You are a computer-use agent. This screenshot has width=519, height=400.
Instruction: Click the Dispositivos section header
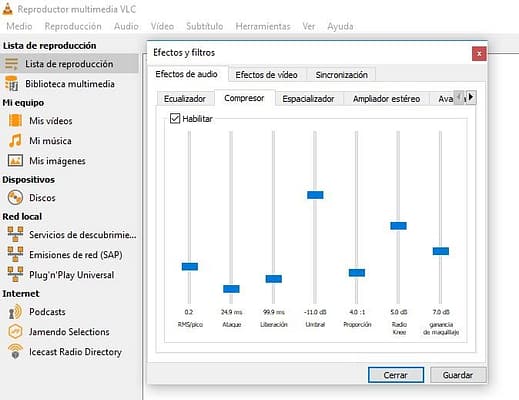(x=28, y=179)
